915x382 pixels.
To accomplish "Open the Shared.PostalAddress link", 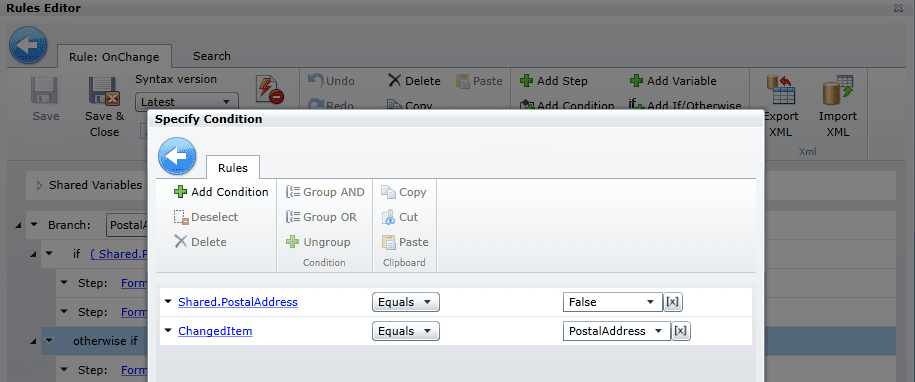I will (x=238, y=302).
